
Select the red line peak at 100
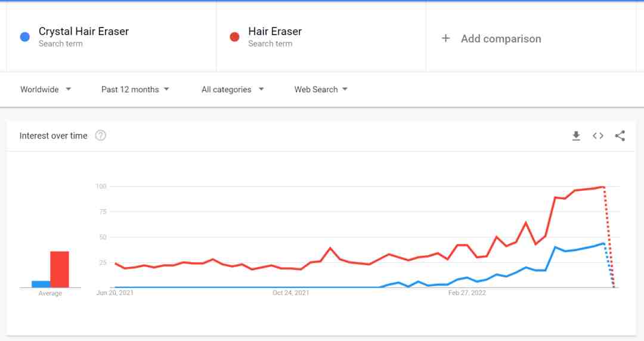coord(603,187)
